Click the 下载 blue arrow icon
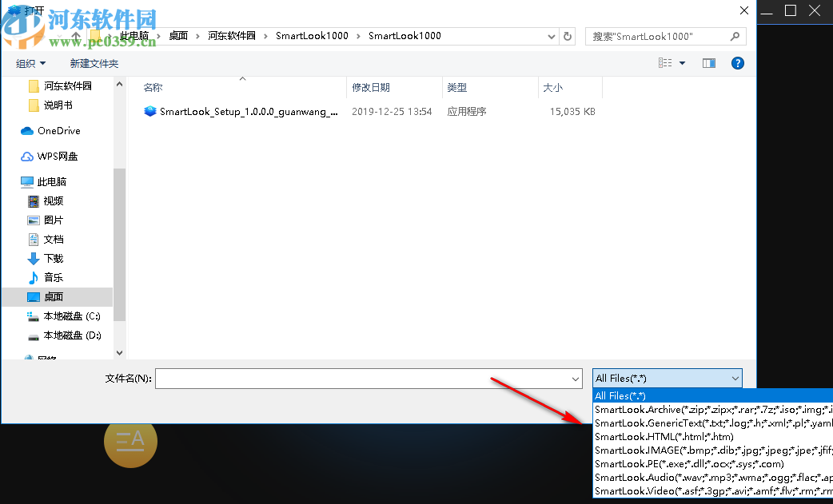 [x=34, y=258]
